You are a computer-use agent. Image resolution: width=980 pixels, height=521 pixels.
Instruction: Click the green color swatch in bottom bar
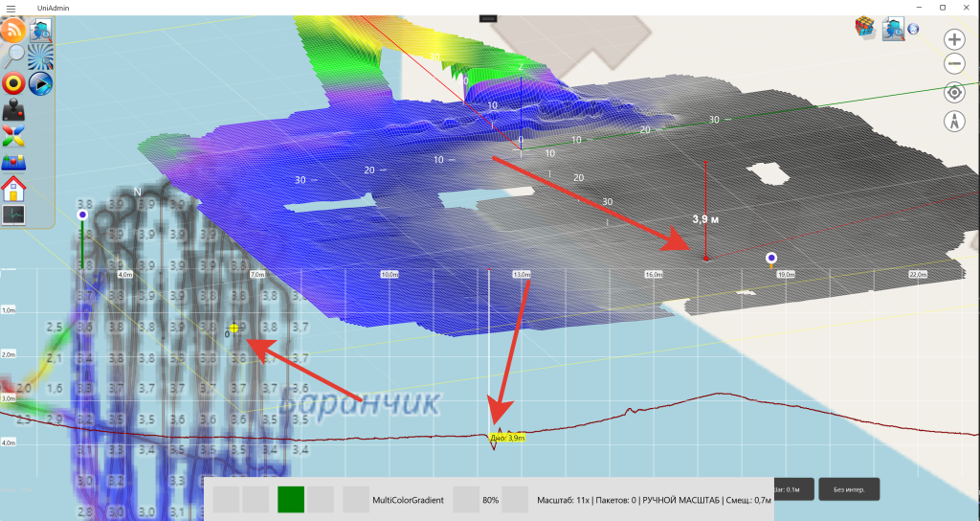(291, 499)
